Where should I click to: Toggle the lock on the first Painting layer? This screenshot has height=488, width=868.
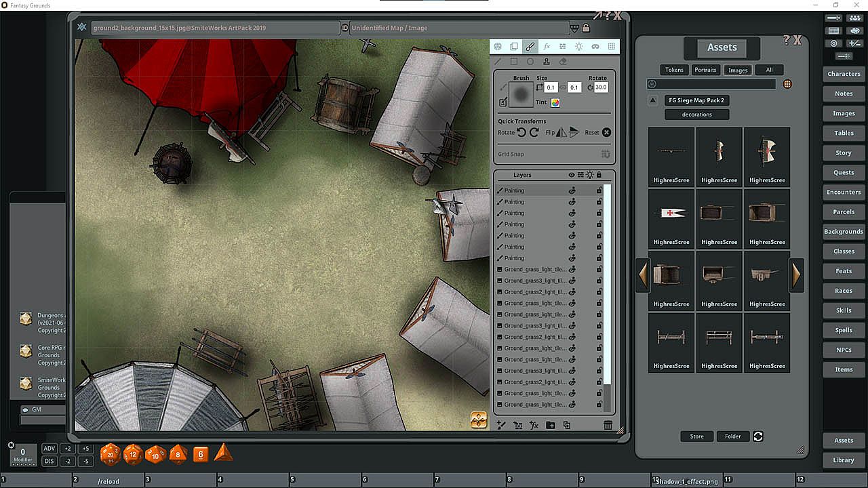[x=599, y=190]
